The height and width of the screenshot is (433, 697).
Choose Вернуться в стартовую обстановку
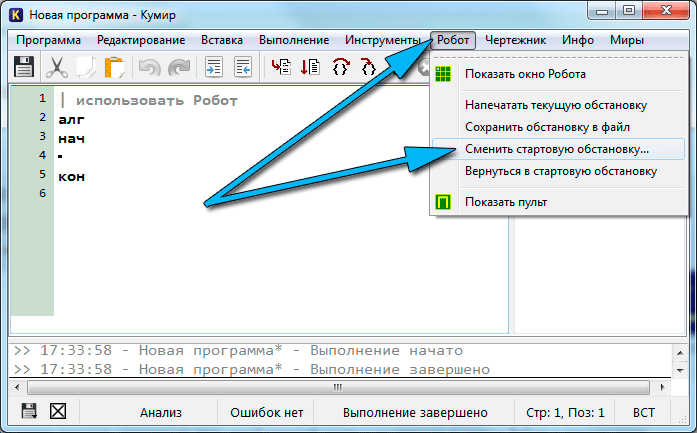(558, 171)
